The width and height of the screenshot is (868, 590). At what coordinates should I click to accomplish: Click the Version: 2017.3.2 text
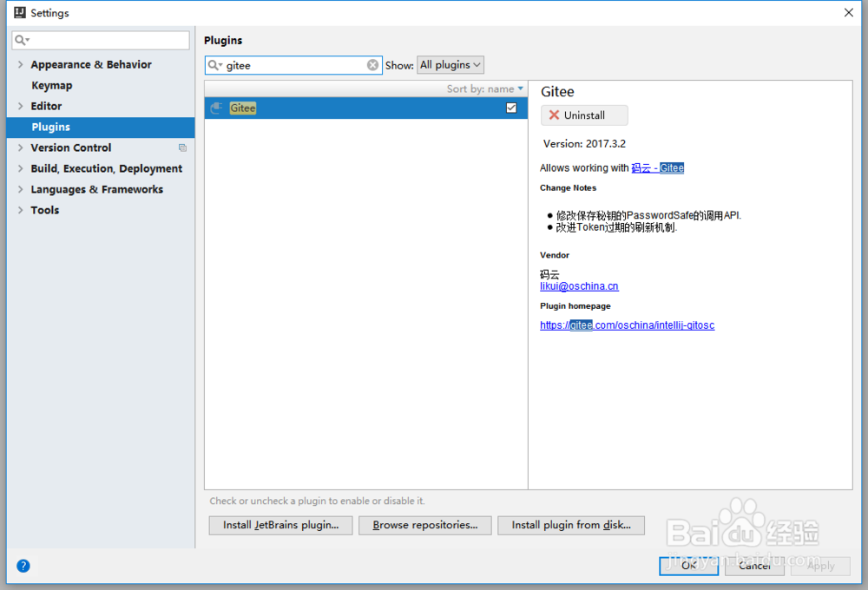click(x=584, y=144)
